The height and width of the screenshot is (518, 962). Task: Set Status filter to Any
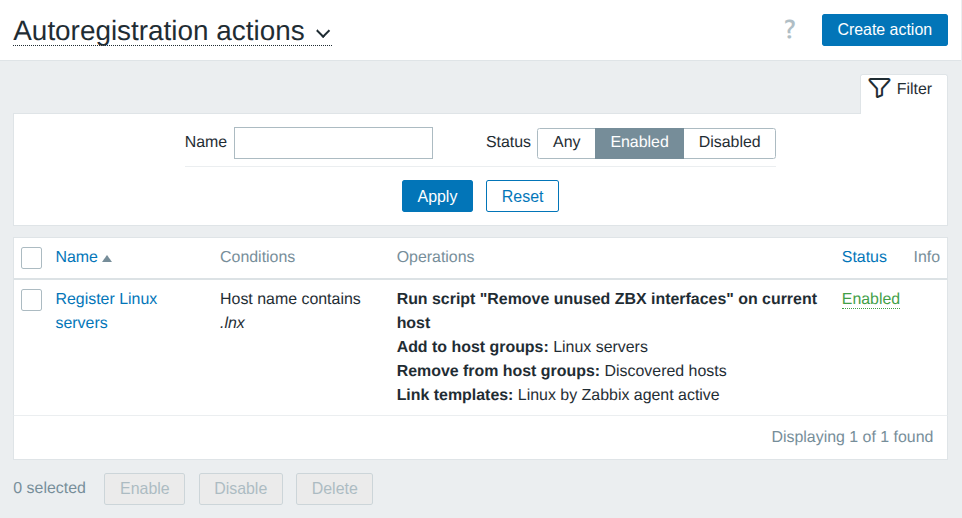[x=566, y=142]
